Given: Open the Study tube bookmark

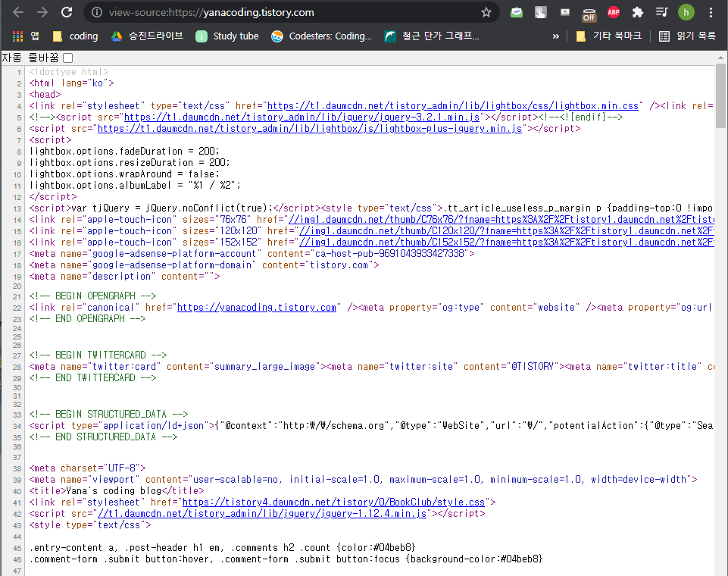Looking at the screenshot, I should coord(227,36).
